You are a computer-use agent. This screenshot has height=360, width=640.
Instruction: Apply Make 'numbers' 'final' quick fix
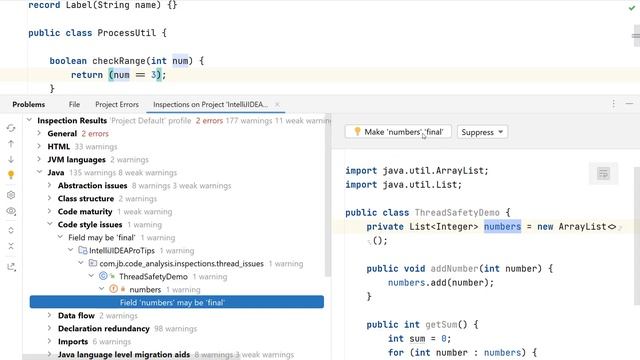coord(398,132)
